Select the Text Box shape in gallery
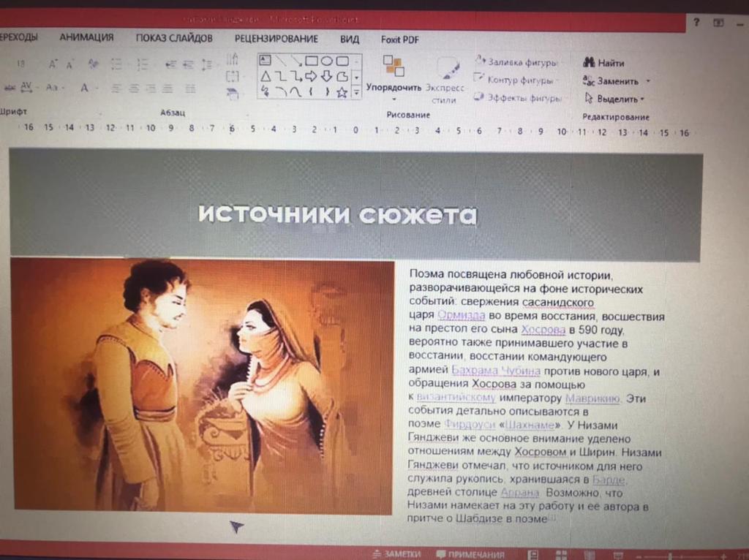 (265, 61)
